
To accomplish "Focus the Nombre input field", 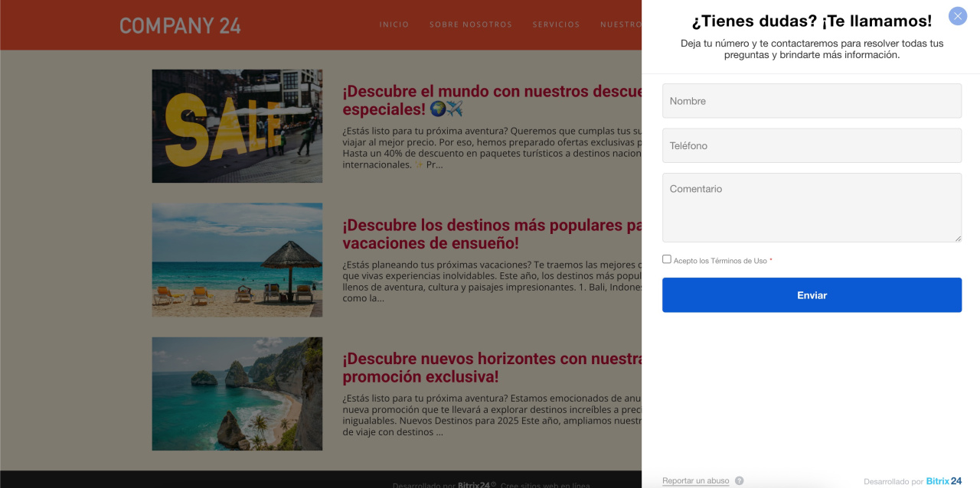I will pos(811,101).
